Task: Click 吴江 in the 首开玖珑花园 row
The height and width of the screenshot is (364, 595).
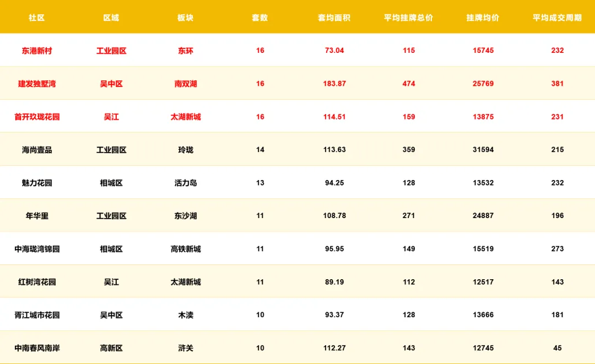Action: pos(111,117)
